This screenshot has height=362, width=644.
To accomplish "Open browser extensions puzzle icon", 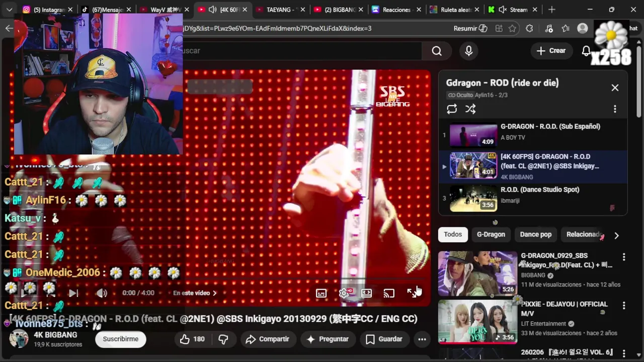I will [x=529, y=29].
